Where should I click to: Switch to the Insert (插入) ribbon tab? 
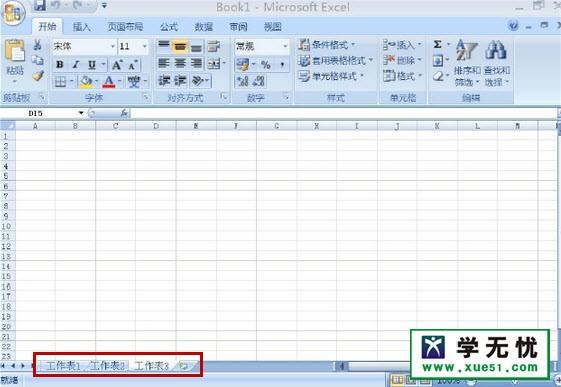[82, 27]
